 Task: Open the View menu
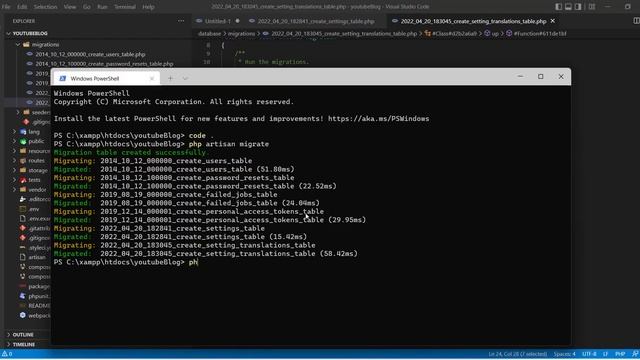pyautogui.click(x=70, y=7)
